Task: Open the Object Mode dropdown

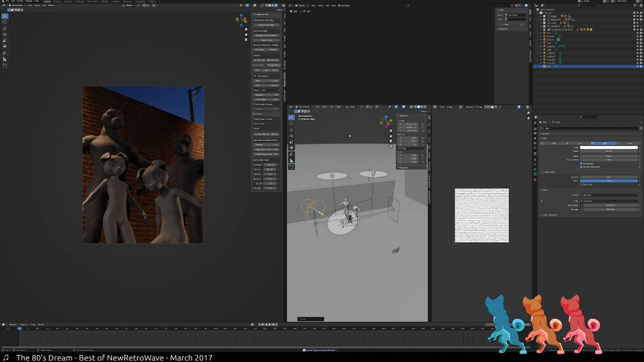Action: pos(18,6)
